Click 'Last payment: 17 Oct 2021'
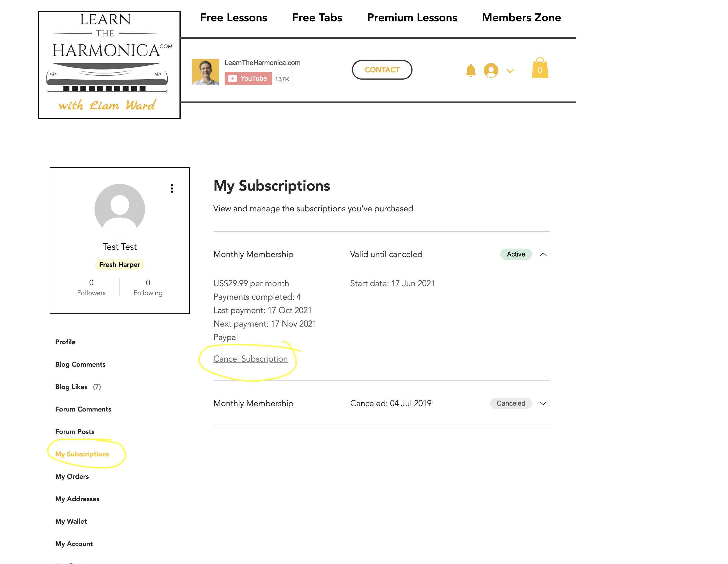728x564 pixels. [x=262, y=311]
